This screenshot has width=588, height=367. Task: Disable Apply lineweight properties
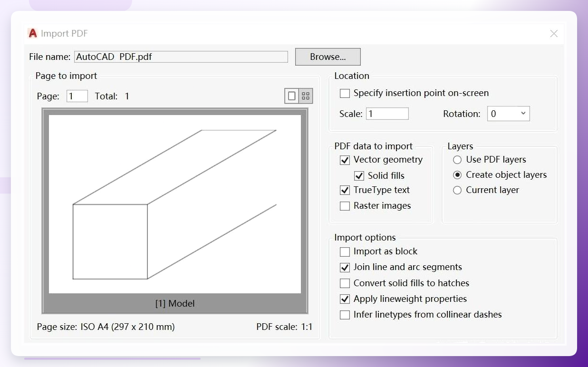345,299
